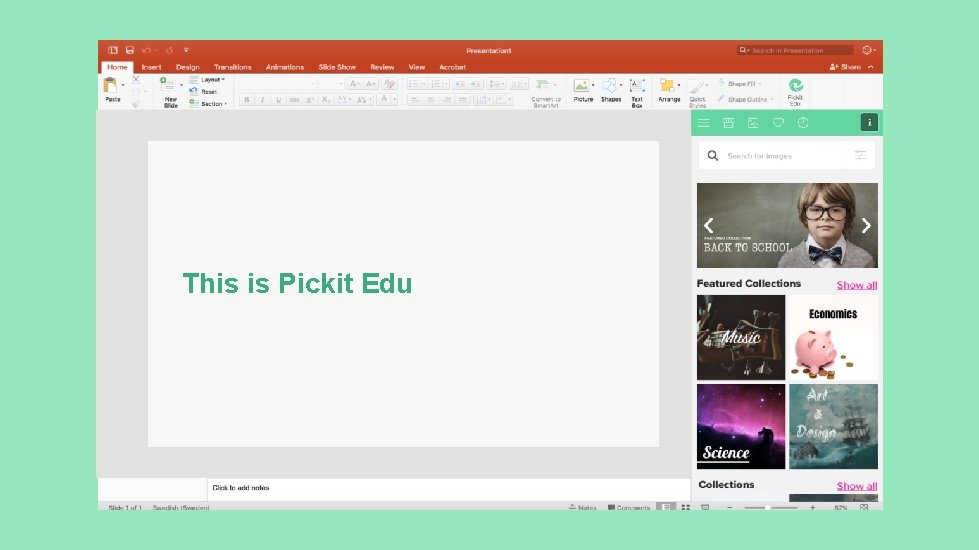
Task: Open the Shapes gallery
Action: tap(611, 91)
